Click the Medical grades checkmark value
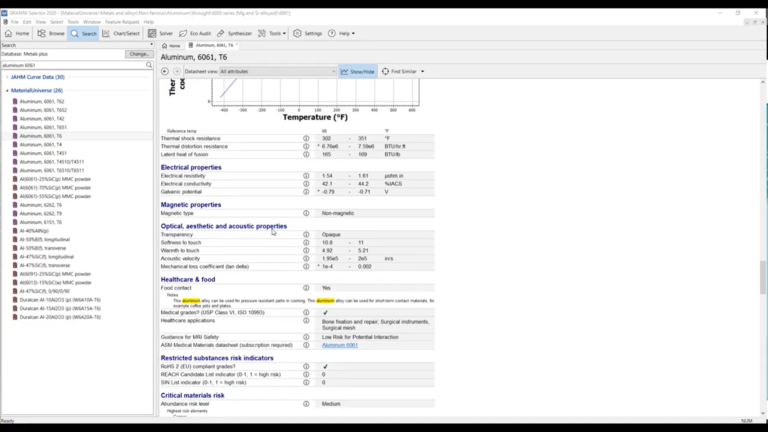 pyautogui.click(x=325, y=312)
